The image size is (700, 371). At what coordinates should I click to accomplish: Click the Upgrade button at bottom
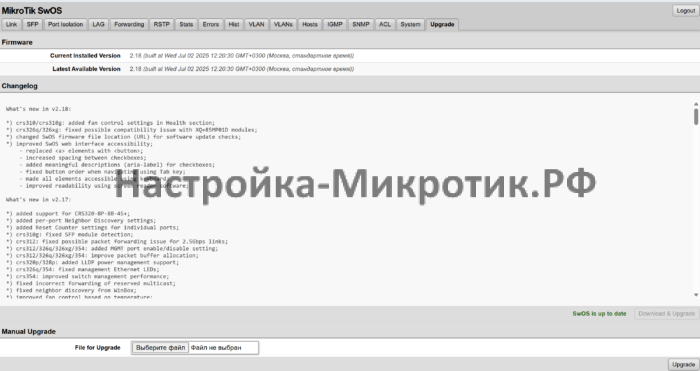[x=683, y=364]
